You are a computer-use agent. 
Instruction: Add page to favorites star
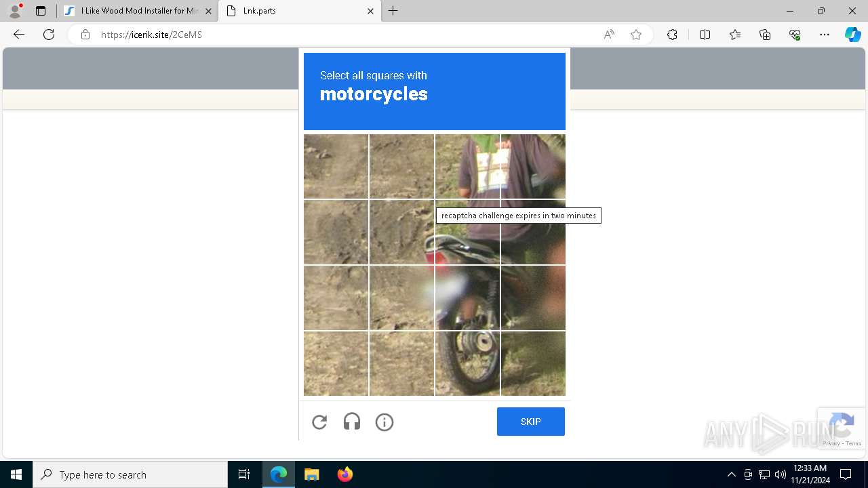coord(636,35)
